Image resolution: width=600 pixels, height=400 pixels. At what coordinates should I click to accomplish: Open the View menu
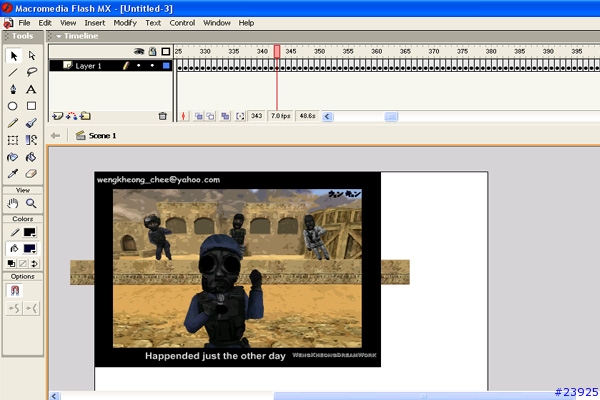(x=68, y=23)
